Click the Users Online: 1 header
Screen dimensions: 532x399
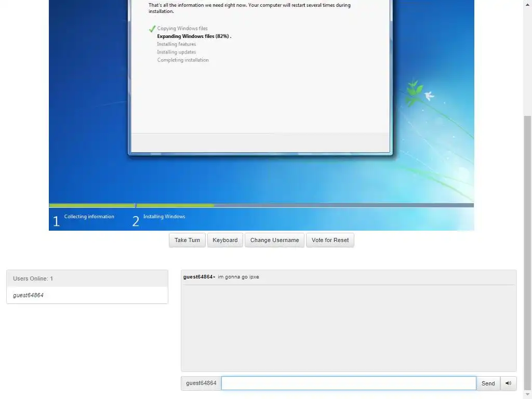click(x=87, y=278)
